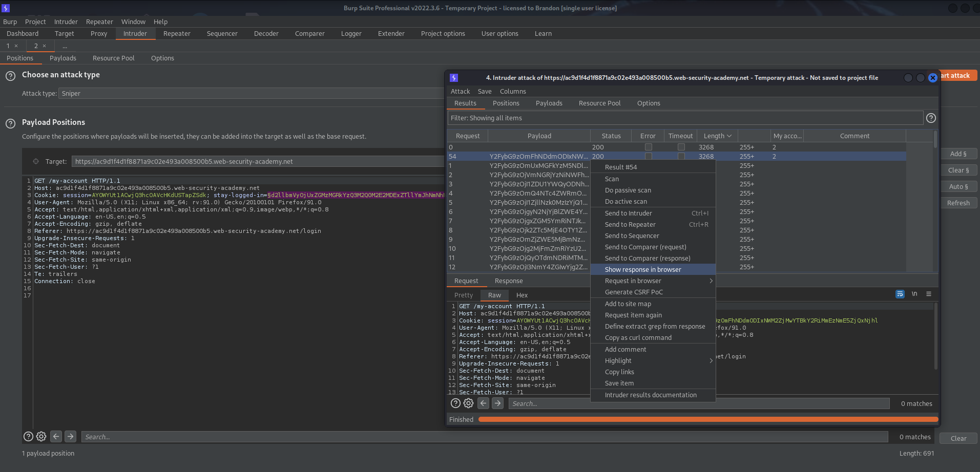Screen dimensions: 980x472
Task: Go to previous match in main request editor
Action: [56, 436]
